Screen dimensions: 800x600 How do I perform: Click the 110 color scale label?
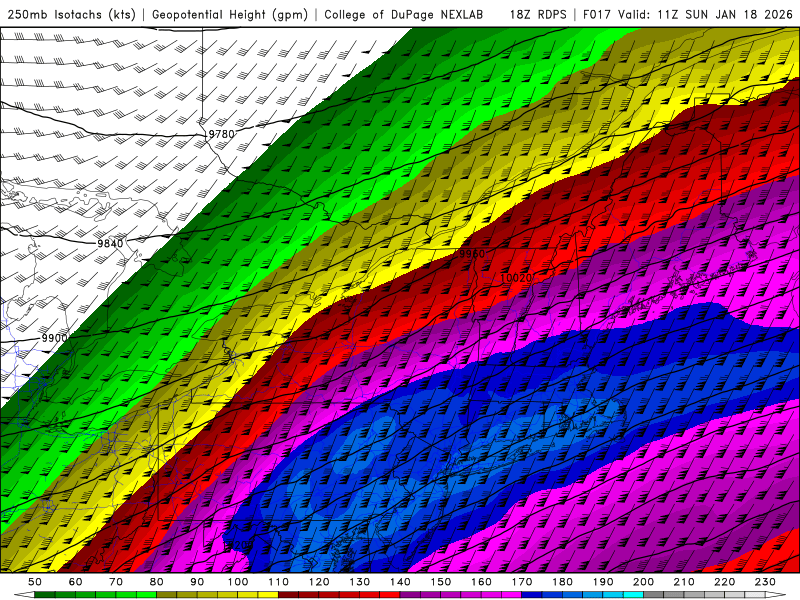[x=279, y=582]
